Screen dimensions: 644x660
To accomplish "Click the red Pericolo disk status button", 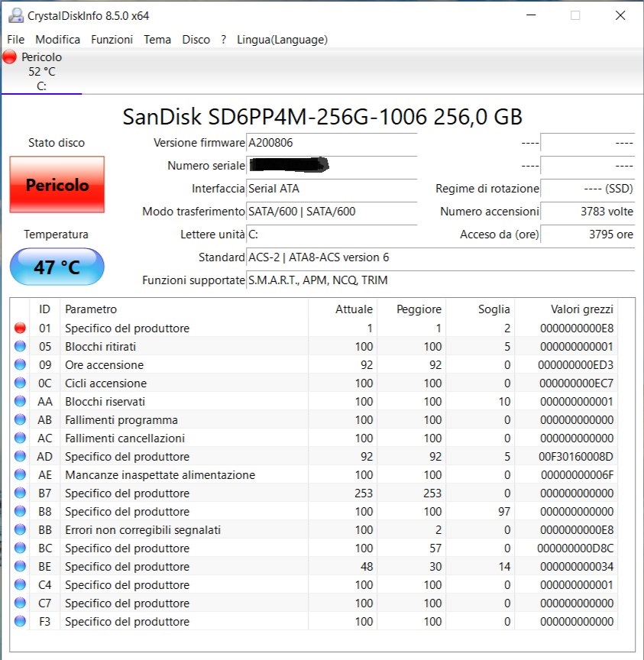I will (x=57, y=185).
